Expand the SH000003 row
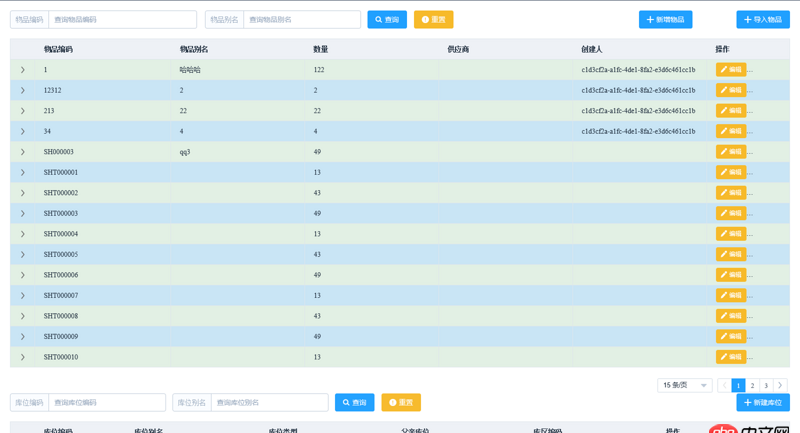The height and width of the screenshot is (433, 800). pyautogui.click(x=22, y=152)
